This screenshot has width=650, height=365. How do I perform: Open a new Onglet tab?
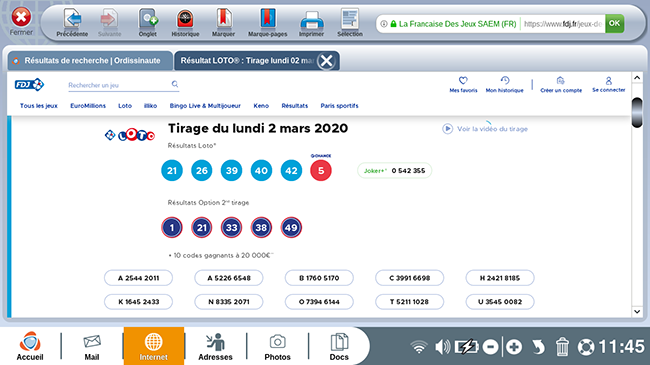(148, 23)
